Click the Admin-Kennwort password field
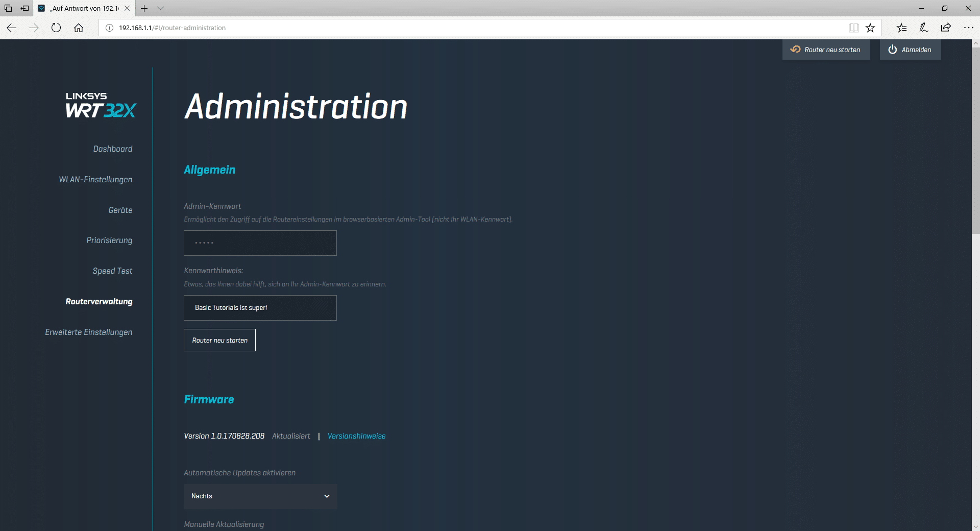 pos(260,243)
